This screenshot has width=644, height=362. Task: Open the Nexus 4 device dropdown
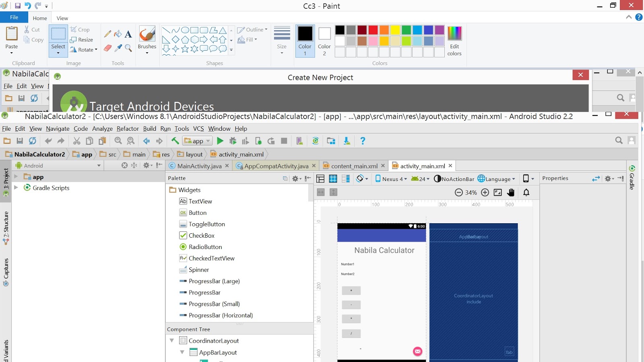(x=391, y=179)
